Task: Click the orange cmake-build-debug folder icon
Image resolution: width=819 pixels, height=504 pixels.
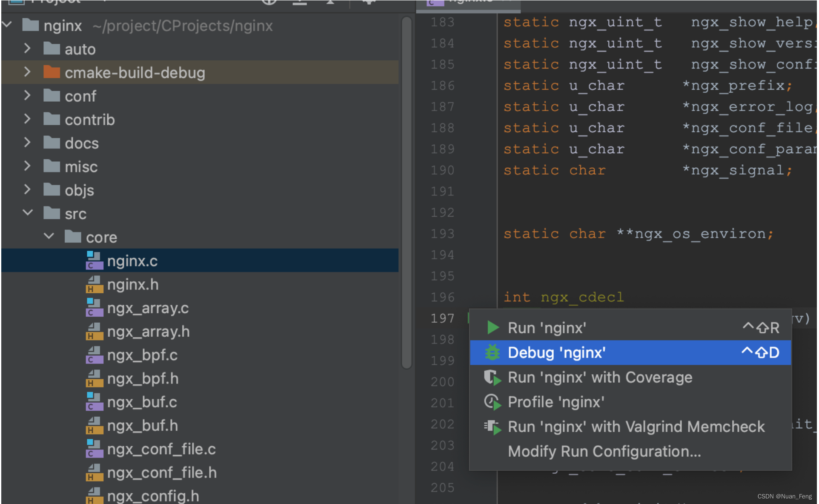Action: click(x=52, y=72)
